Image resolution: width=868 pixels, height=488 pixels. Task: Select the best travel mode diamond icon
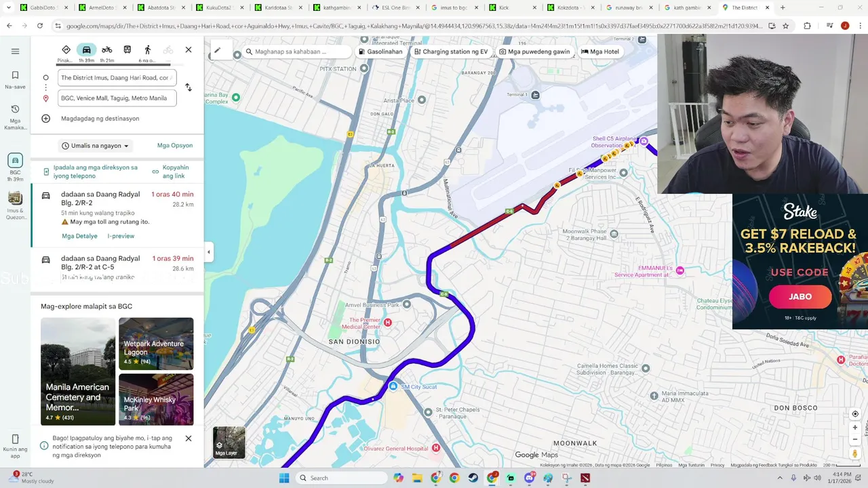tap(66, 50)
